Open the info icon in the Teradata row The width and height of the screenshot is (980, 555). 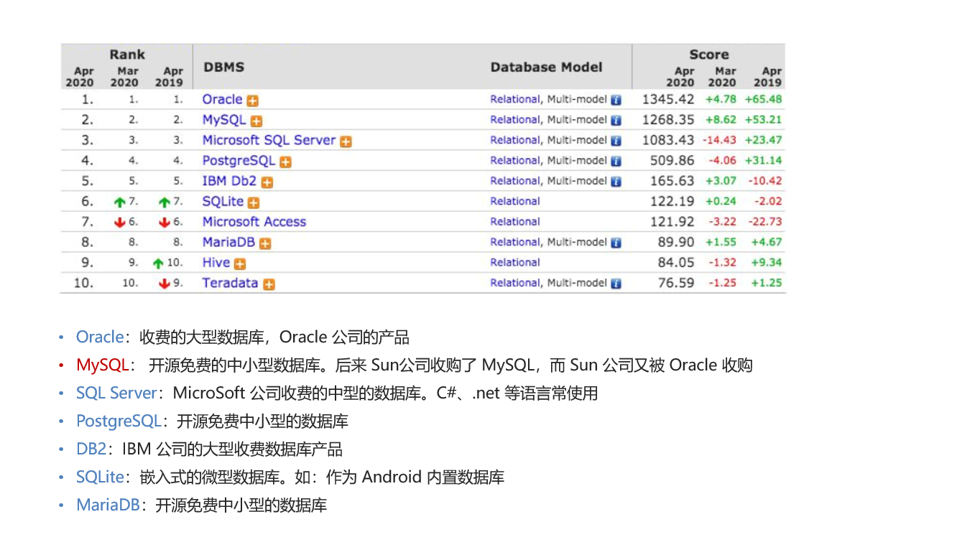[x=616, y=284]
